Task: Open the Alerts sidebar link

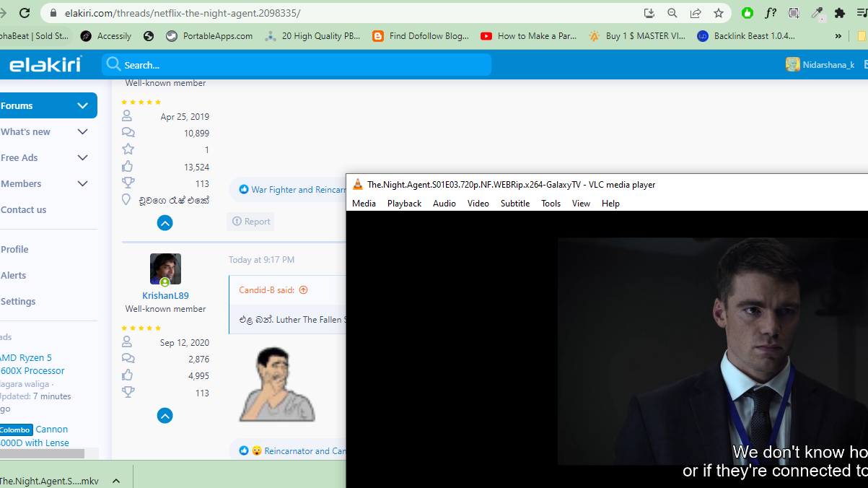Action: (x=13, y=275)
